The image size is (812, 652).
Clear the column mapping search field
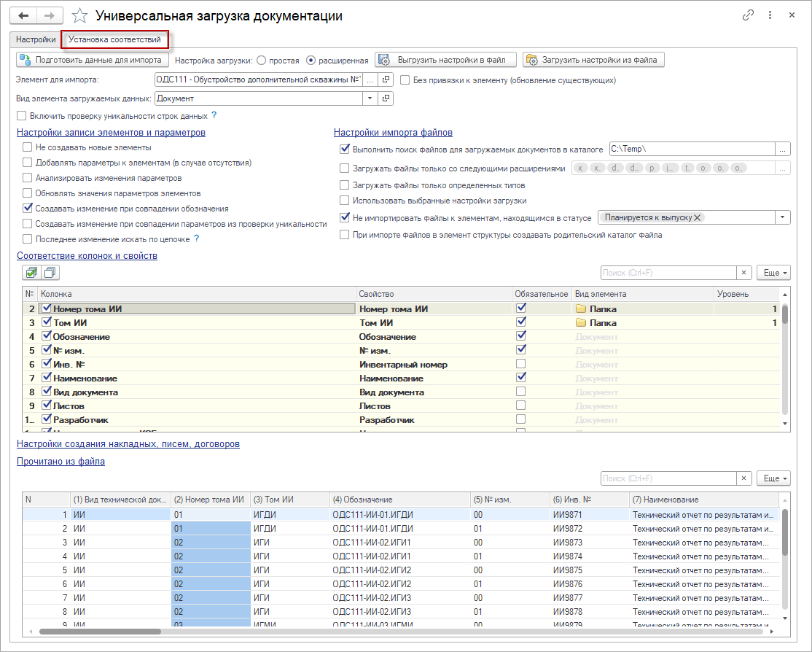[743, 273]
